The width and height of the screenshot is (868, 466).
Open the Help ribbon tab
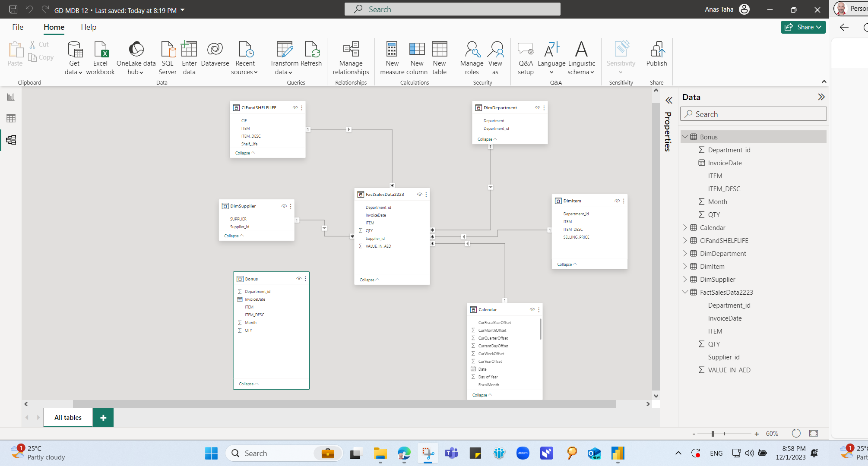(x=89, y=27)
